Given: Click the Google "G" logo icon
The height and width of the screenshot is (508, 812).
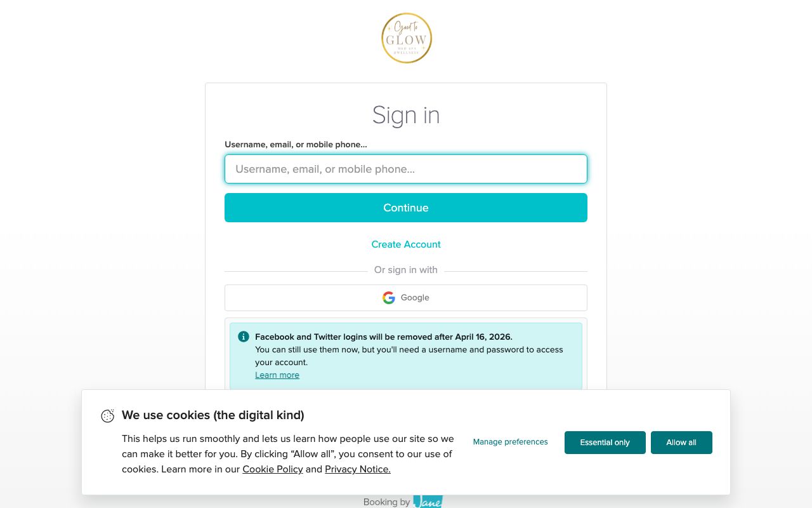Looking at the screenshot, I should click(389, 298).
